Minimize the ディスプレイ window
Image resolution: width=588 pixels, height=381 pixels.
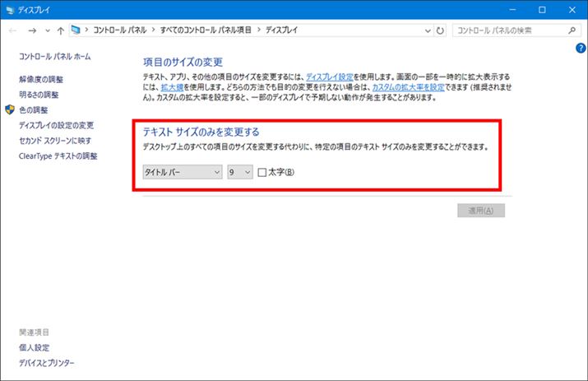(512, 10)
